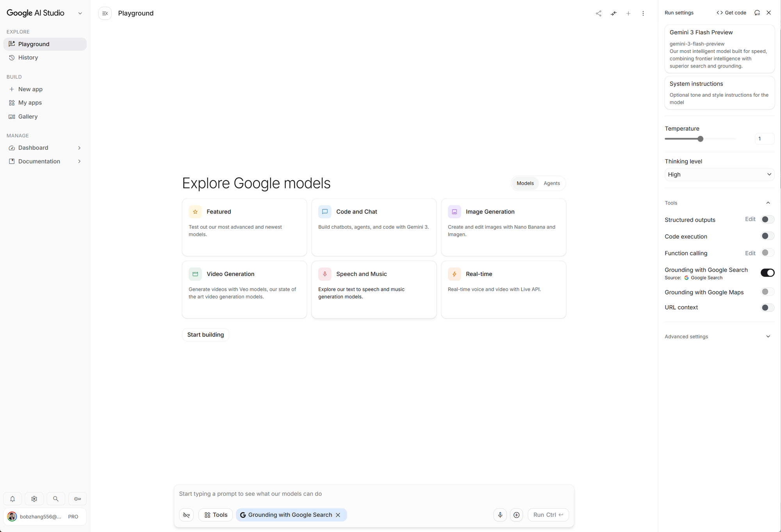Viewport: 781px width, 532px height.
Task: Click the Code and Chat icon
Action: point(325,212)
